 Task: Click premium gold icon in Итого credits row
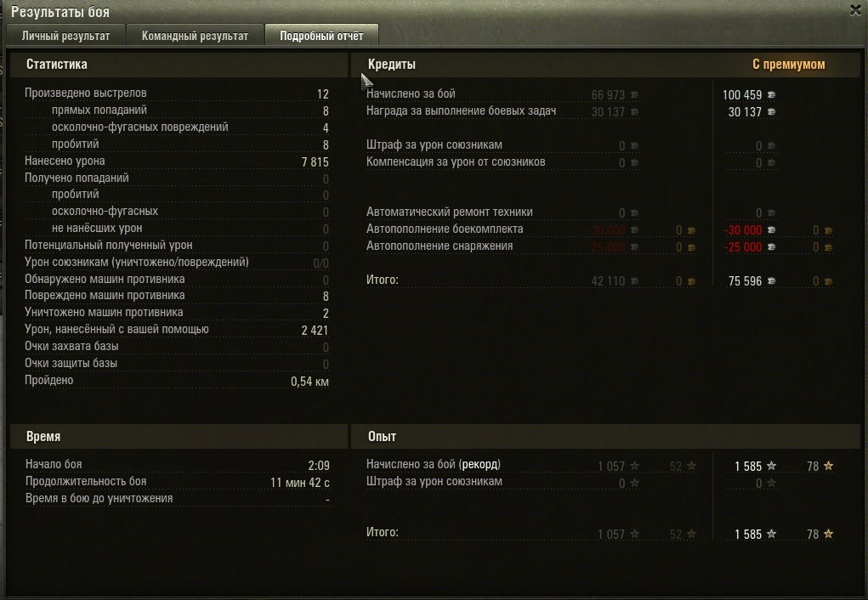(x=829, y=282)
